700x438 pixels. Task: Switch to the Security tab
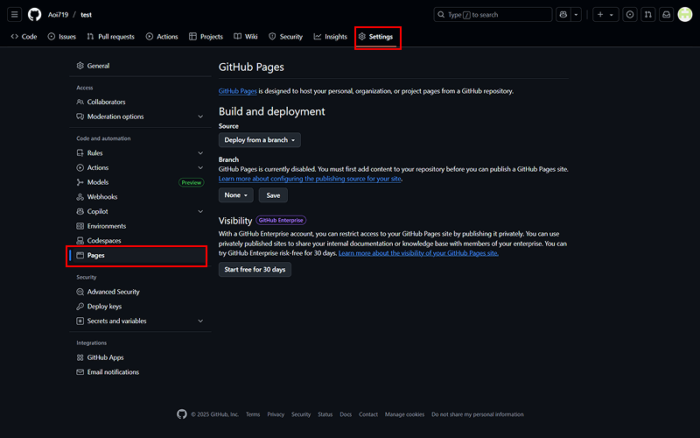point(286,37)
